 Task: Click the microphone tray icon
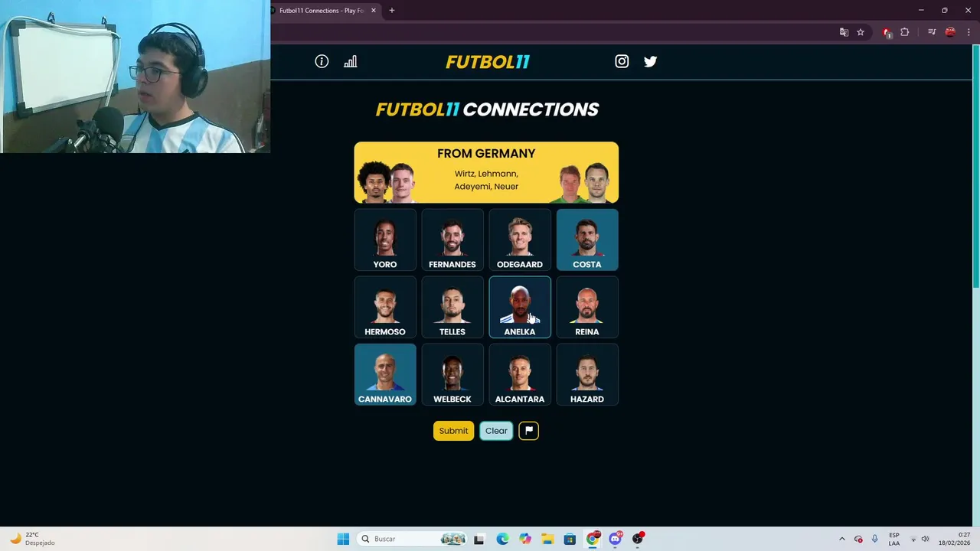874,539
